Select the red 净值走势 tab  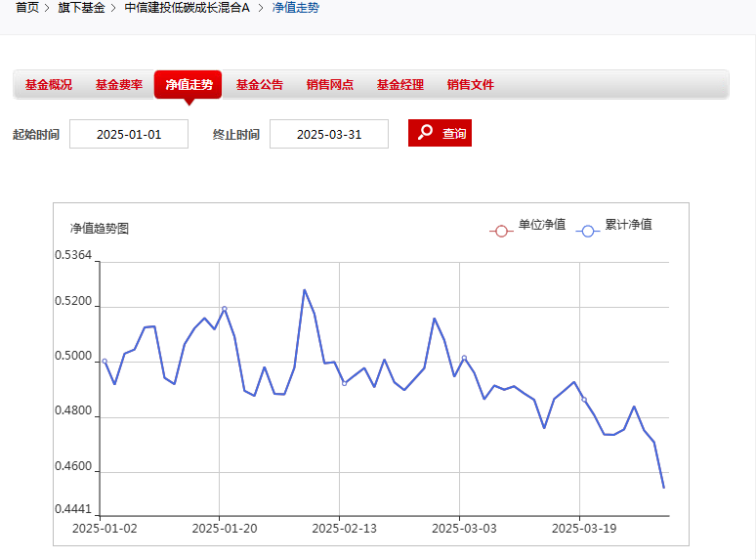coord(189,85)
